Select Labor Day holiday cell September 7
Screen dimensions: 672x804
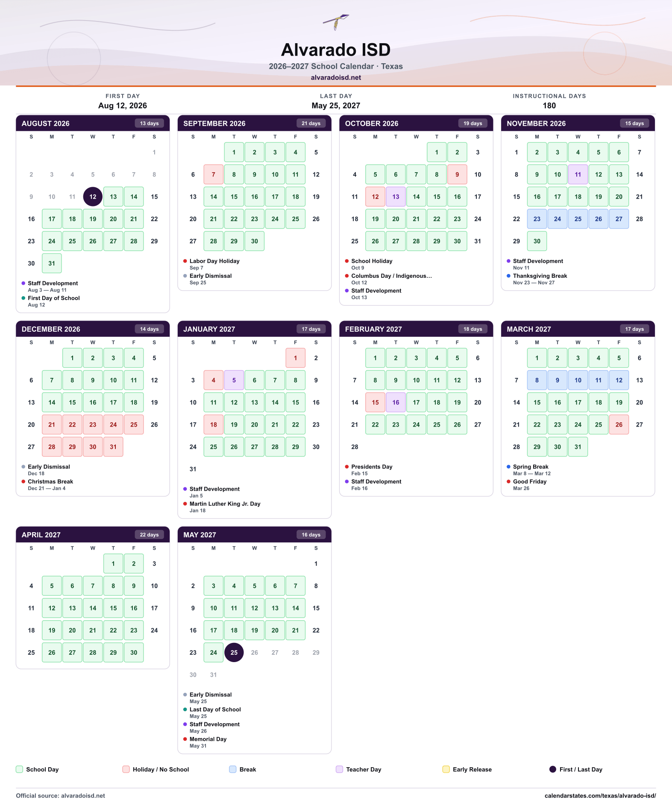coord(214,174)
